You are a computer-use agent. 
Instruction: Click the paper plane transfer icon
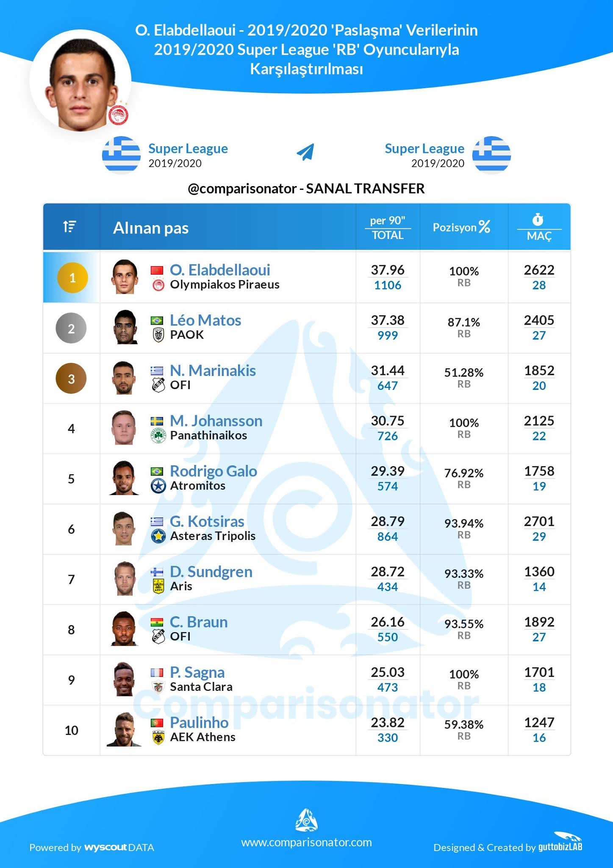pyautogui.click(x=305, y=152)
